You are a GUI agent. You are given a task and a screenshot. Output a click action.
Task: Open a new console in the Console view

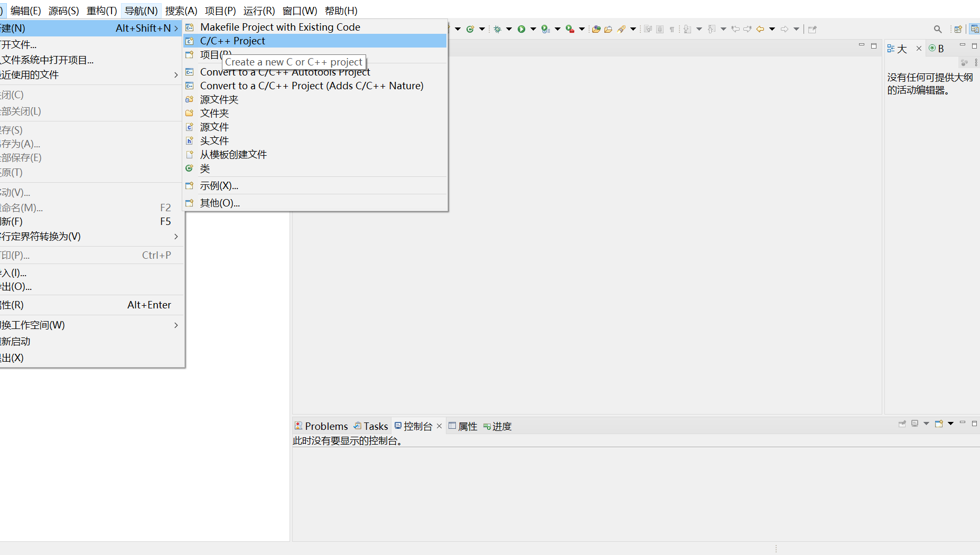[939, 423]
